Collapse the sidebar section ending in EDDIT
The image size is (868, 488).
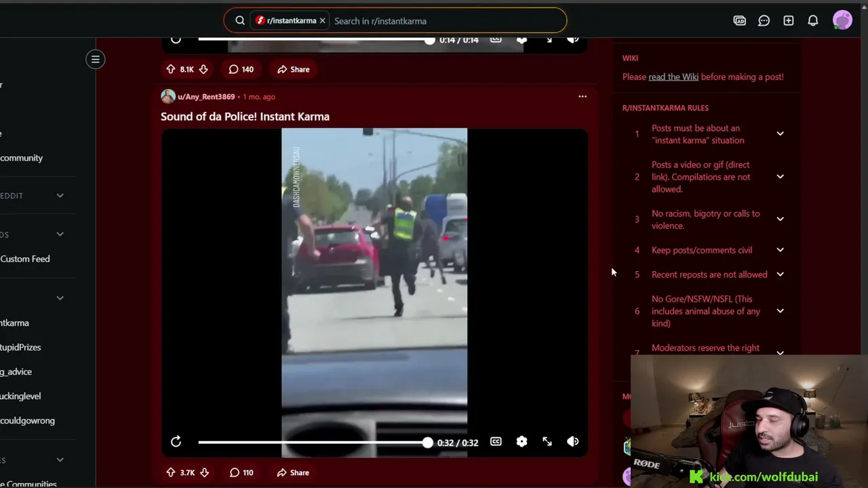[x=60, y=196]
